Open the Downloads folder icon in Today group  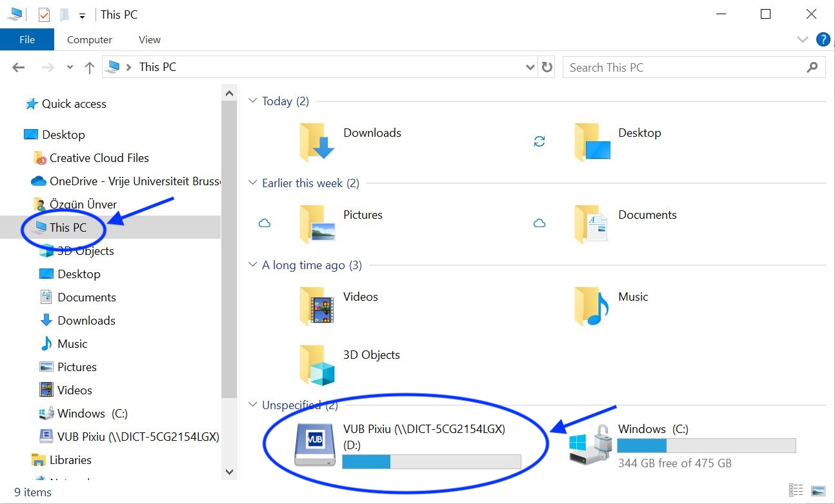tap(317, 142)
